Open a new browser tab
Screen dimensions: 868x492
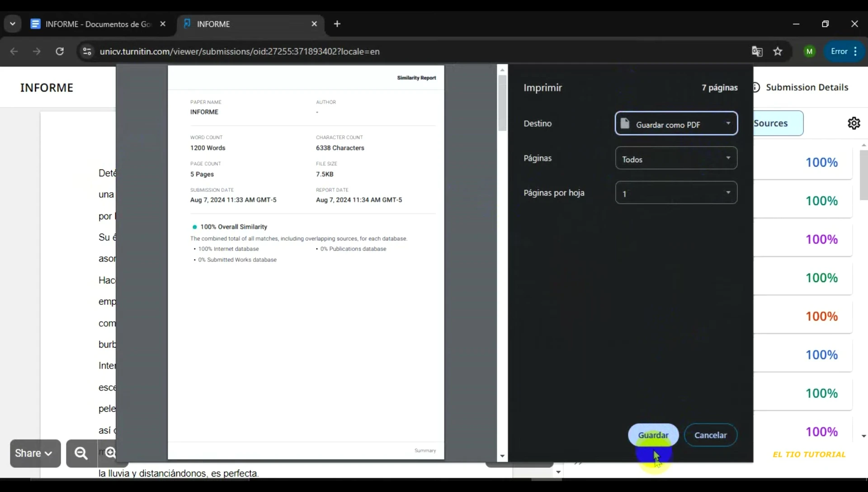coord(337,24)
